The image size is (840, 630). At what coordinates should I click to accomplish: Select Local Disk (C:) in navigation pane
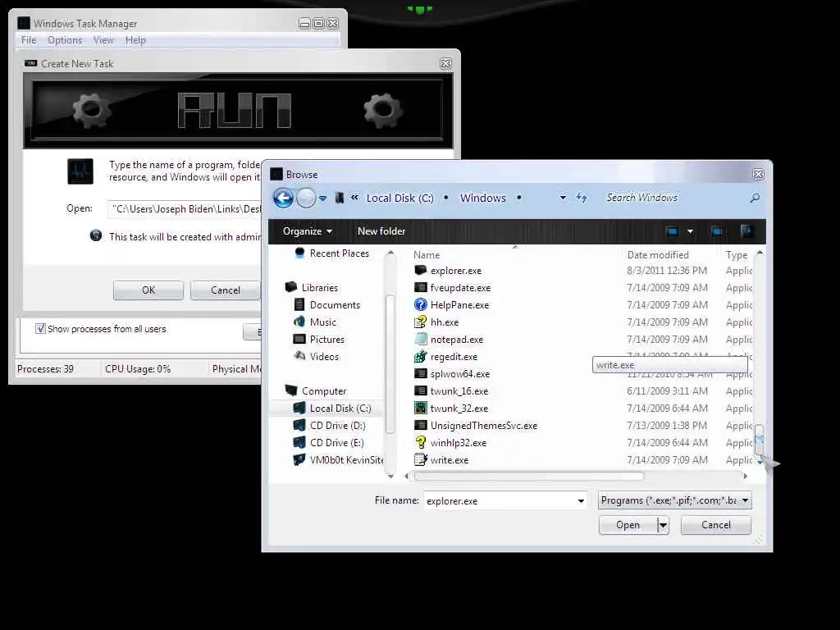pyautogui.click(x=340, y=409)
